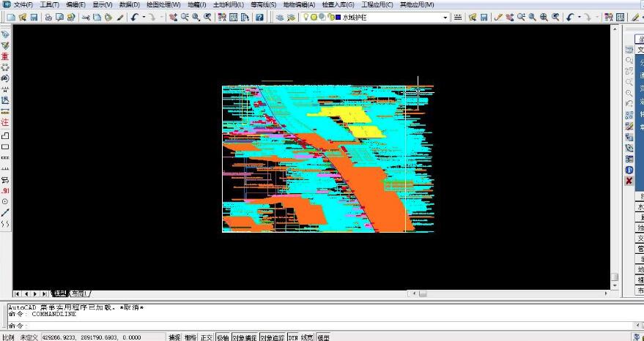Click the red X icon in right toolbar
The height and width of the screenshot is (341, 644).
[x=629, y=181]
